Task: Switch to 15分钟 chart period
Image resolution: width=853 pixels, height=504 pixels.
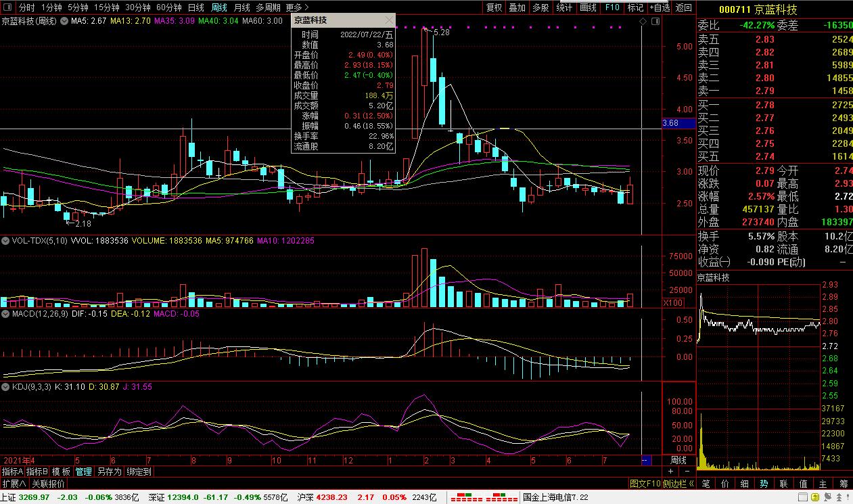Action: pyautogui.click(x=106, y=7)
